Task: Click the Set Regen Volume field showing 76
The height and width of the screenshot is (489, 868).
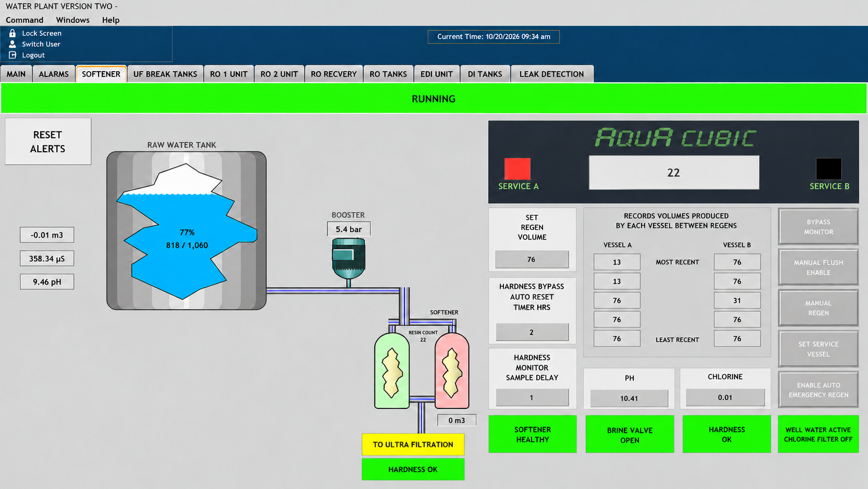Action: [x=532, y=259]
